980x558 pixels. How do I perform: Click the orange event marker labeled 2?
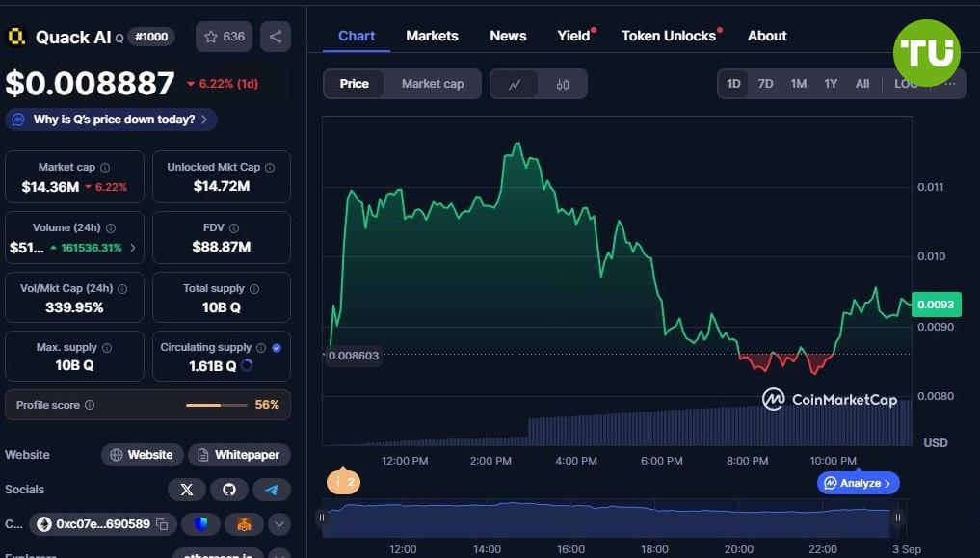click(x=343, y=481)
